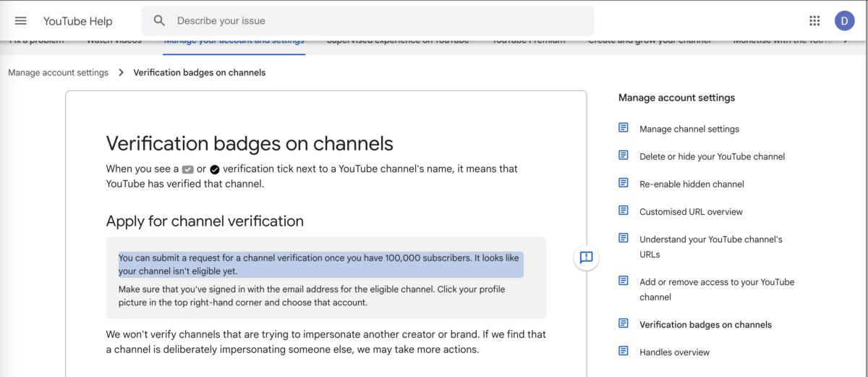
Task: Click the search magnifier icon
Action: pyautogui.click(x=160, y=21)
